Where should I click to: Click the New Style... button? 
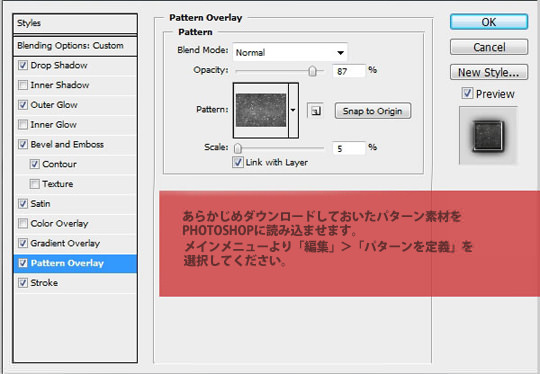[x=489, y=72]
